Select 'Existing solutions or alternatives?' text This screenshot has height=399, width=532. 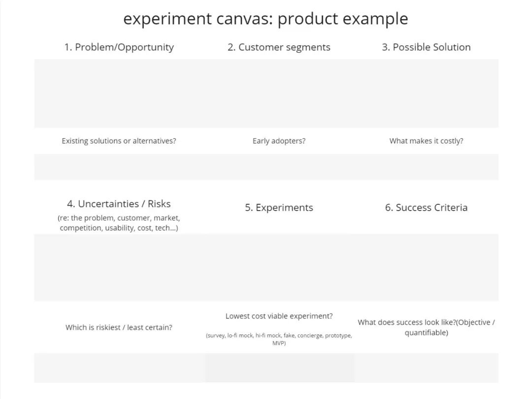coord(119,141)
